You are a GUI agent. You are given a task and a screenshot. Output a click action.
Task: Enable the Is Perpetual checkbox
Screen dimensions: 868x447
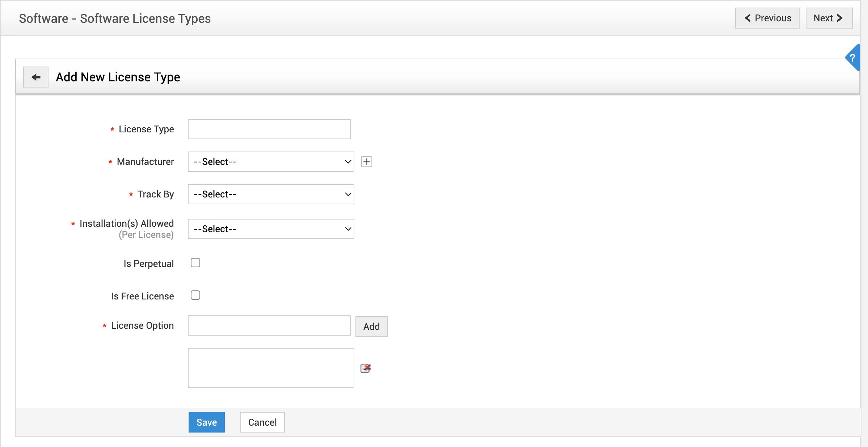195,263
